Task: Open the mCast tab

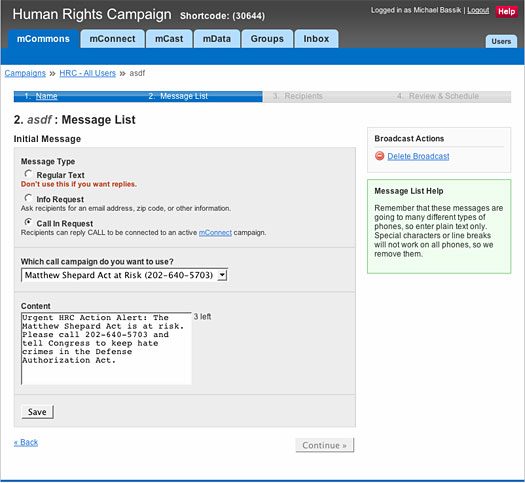Action: (169, 39)
